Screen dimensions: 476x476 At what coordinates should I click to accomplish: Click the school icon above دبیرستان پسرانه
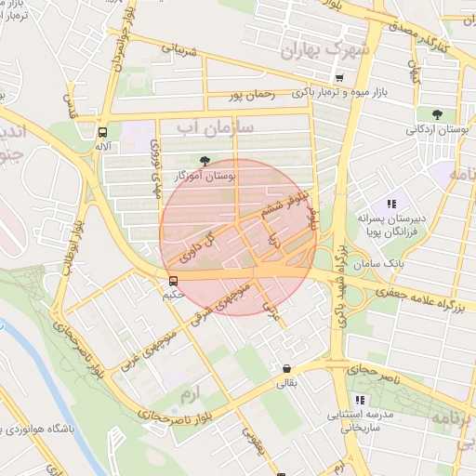click(391, 204)
